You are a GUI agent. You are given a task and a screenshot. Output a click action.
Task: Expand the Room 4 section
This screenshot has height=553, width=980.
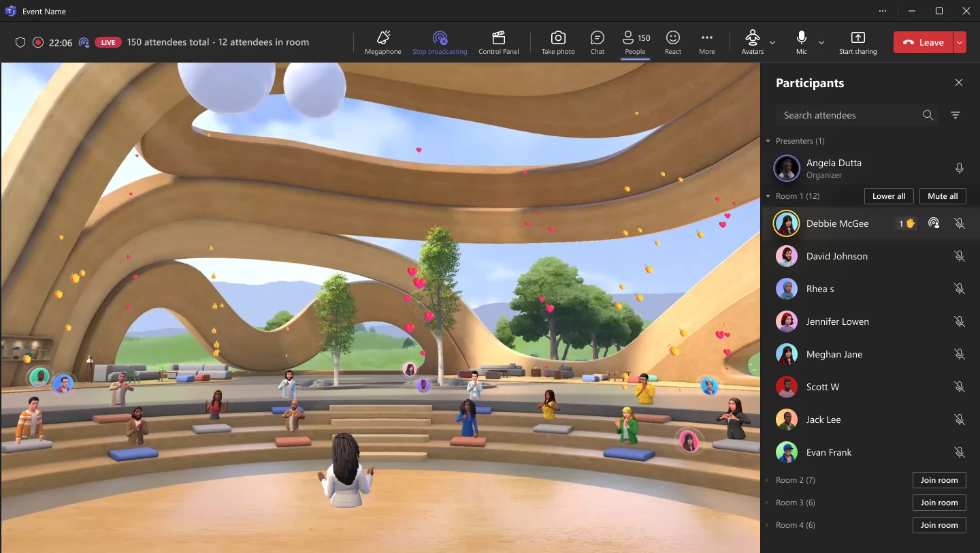point(768,525)
